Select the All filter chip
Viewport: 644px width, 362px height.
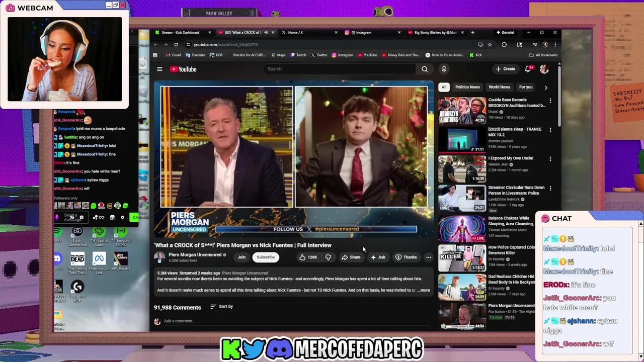444,87
